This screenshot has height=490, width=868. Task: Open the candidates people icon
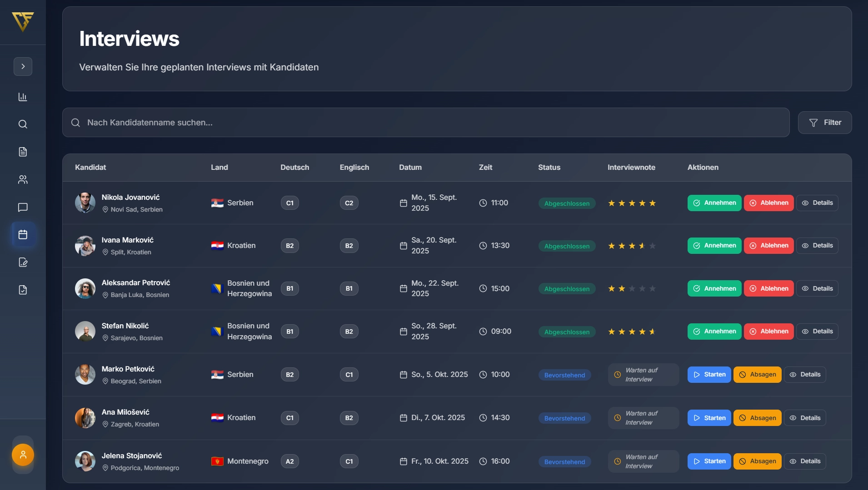tap(23, 180)
